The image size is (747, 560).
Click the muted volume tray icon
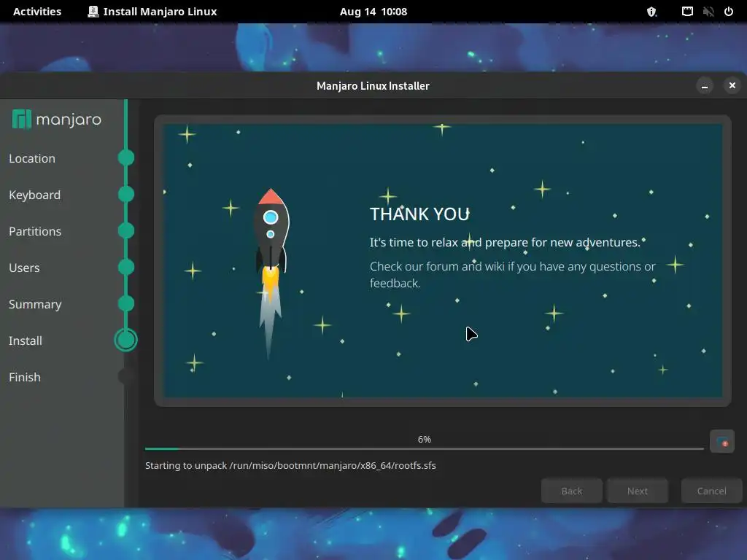coord(708,12)
